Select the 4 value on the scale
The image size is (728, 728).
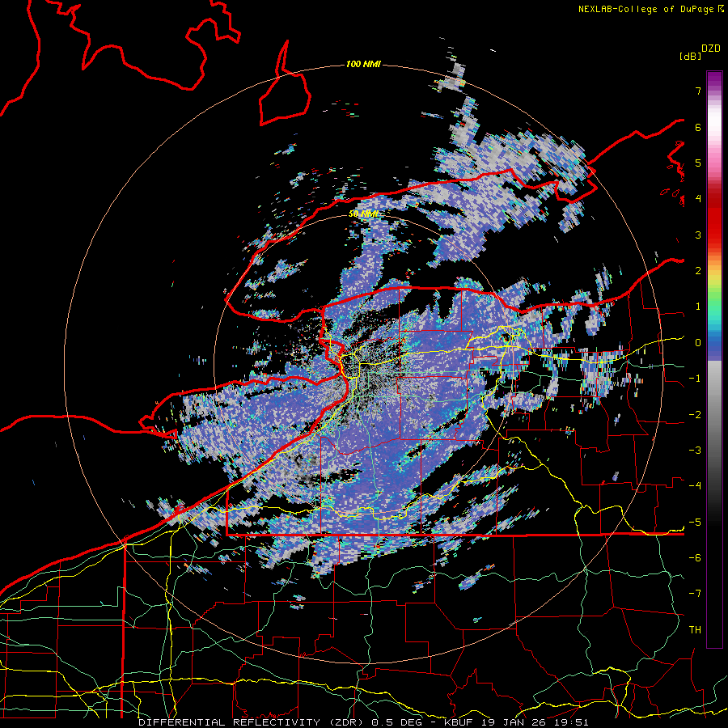[698, 199]
